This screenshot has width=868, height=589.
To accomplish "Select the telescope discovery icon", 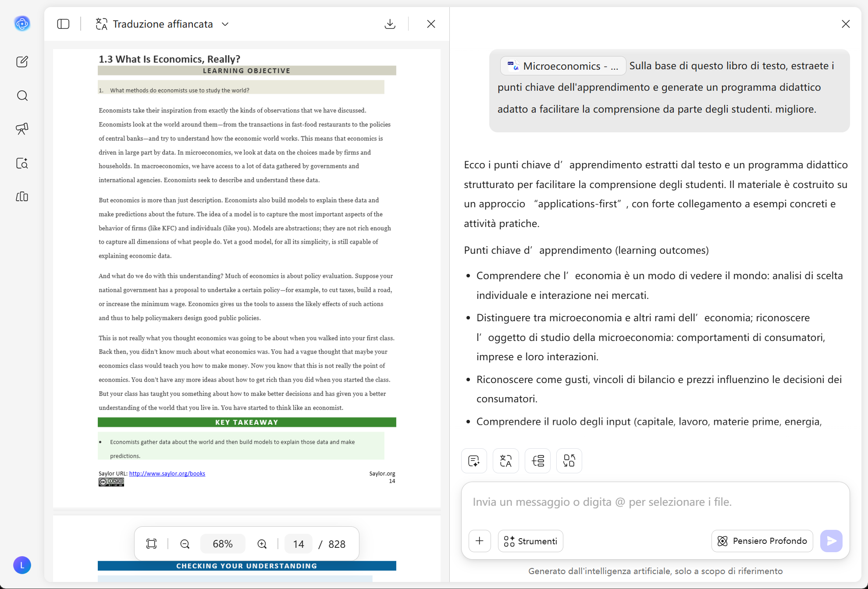I will [22, 129].
